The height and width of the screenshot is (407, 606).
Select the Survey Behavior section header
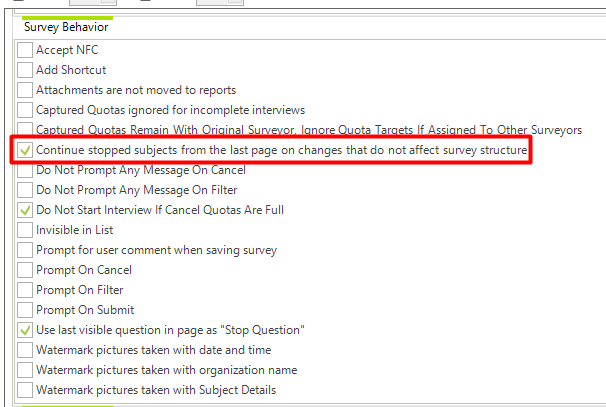[x=66, y=27]
